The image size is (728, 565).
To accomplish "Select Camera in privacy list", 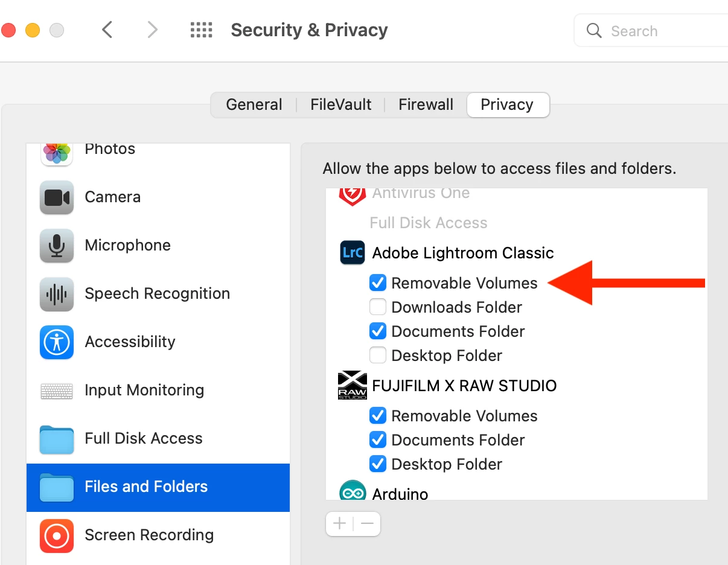I will [113, 197].
